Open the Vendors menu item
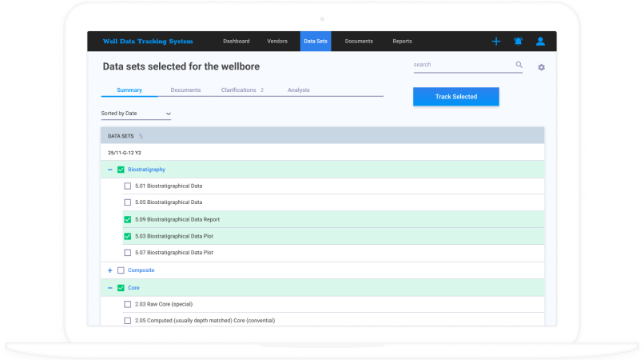The width and height of the screenshot is (644, 360). [277, 42]
